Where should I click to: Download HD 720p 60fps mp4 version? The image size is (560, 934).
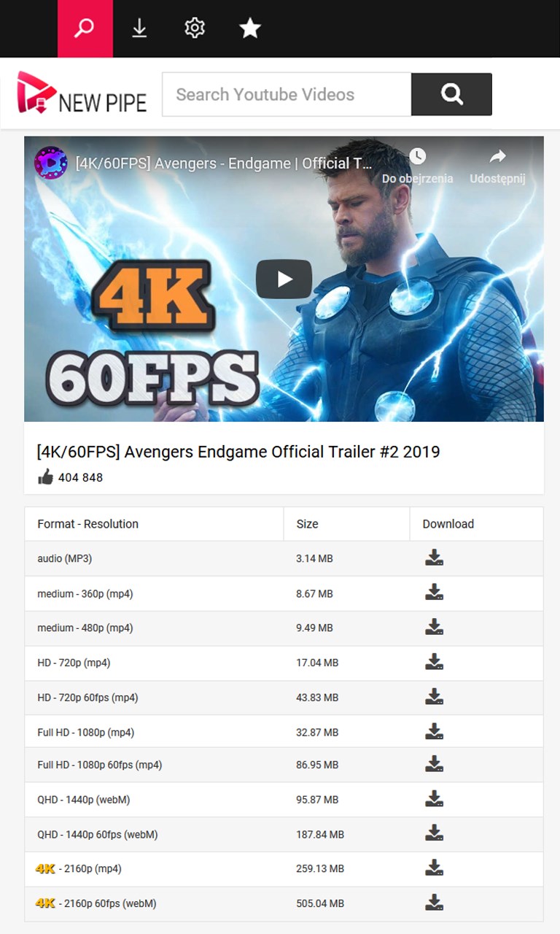(435, 697)
